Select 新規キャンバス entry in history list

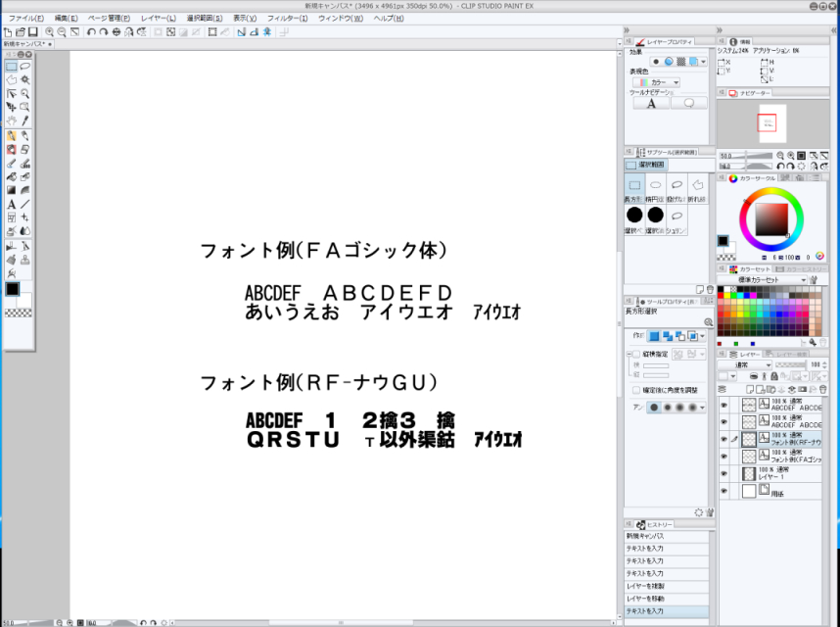(x=646, y=536)
